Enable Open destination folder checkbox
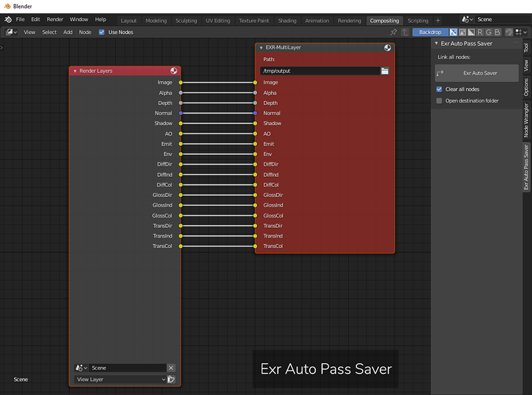This screenshot has height=395, width=532. click(x=439, y=101)
